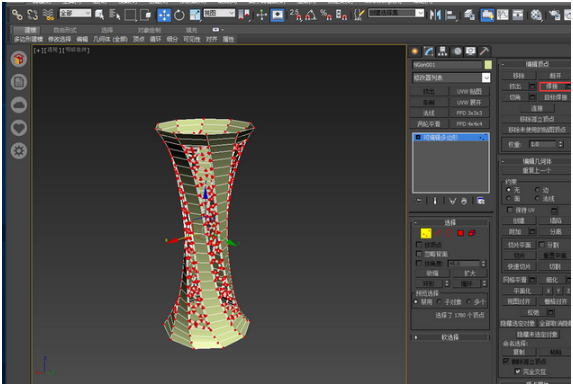
Task: Click the Rectangular Selection Region icon
Action: [130, 15]
